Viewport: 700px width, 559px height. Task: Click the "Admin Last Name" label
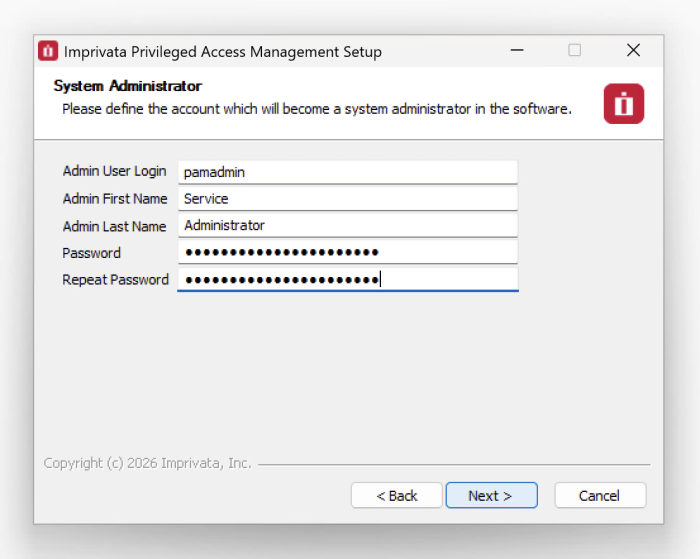pos(114,226)
